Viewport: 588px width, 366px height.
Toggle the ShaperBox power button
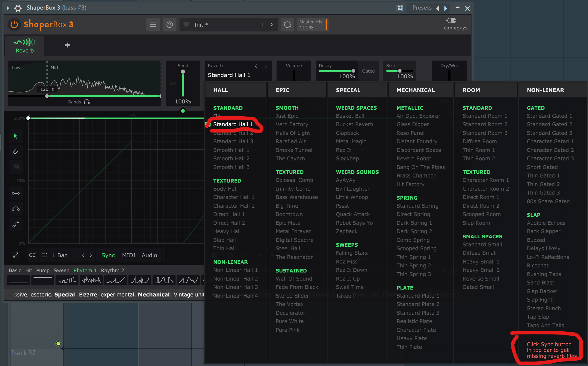(x=14, y=25)
